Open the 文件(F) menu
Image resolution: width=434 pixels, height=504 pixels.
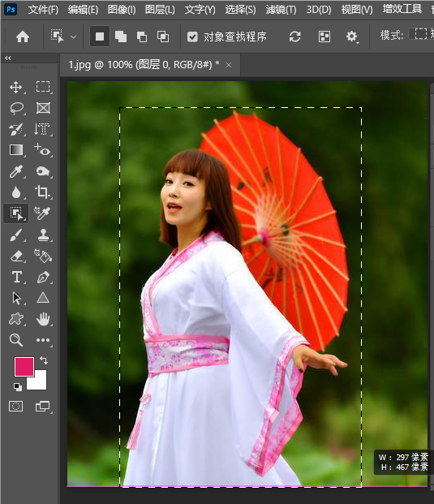43,10
